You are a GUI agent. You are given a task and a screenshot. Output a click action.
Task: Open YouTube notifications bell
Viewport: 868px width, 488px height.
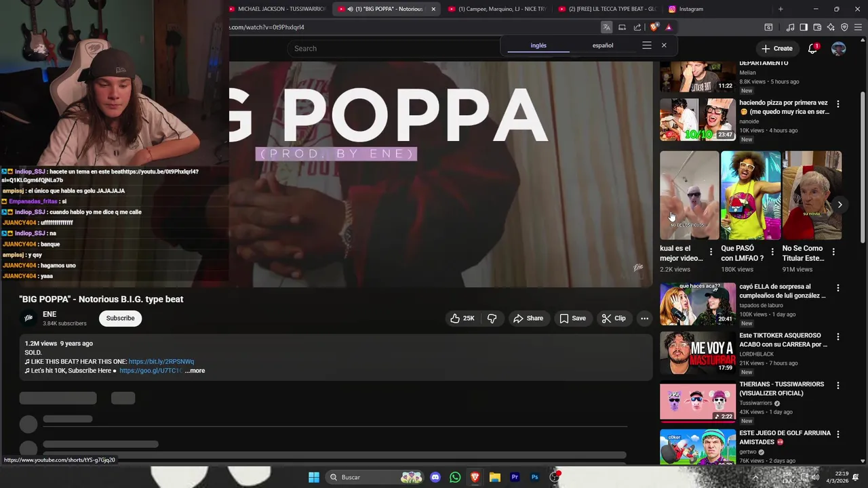tap(812, 49)
